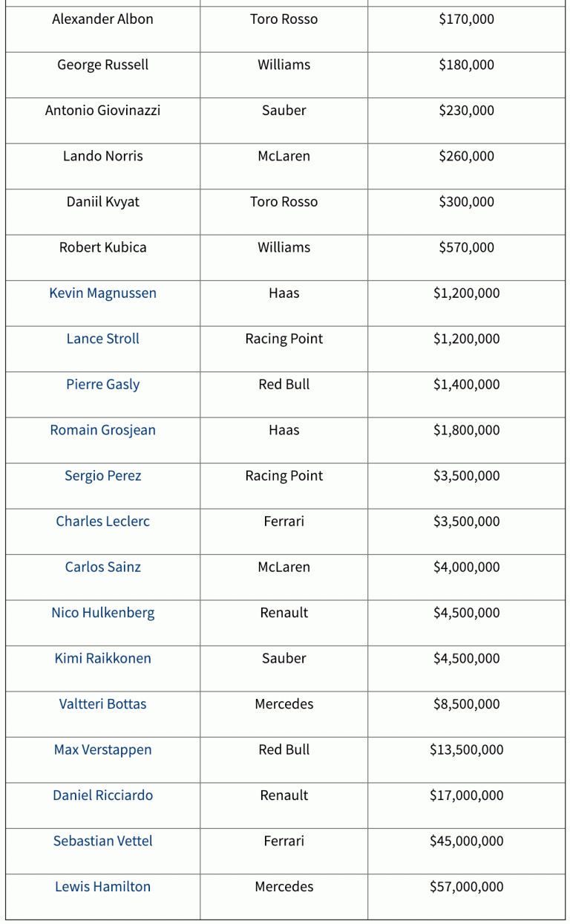The height and width of the screenshot is (924, 570).
Task: Click the Valtteri Bottas link
Action: [102, 704]
